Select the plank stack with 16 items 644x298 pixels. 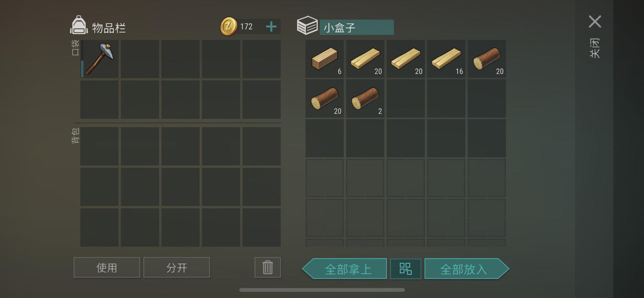point(446,59)
